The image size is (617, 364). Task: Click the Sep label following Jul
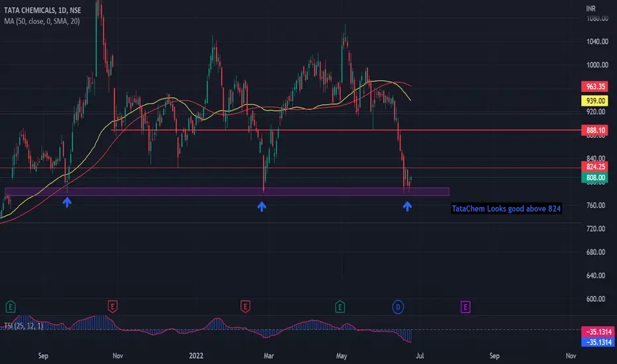coord(495,356)
